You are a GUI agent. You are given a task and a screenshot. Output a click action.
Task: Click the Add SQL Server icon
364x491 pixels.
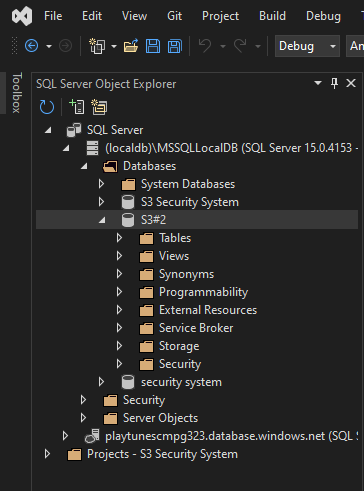point(77,107)
